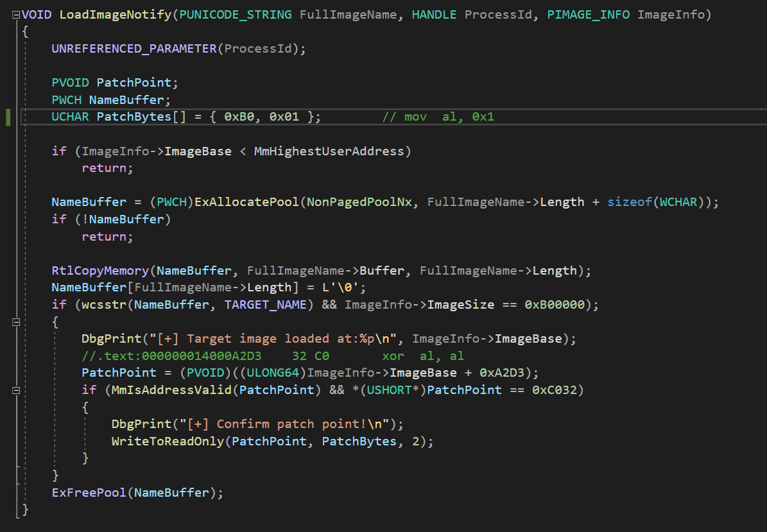Collapse the MmIsAddressValid if-block fold toggle
The width and height of the screenshot is (767, 532).
coord(15,390)
